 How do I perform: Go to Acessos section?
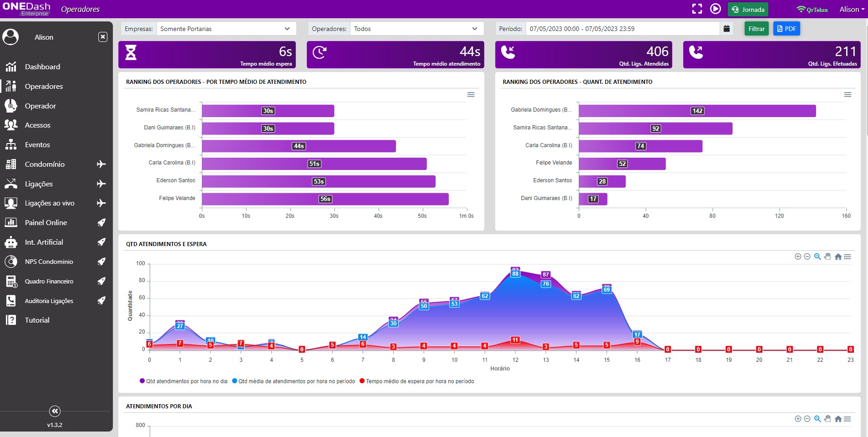37,125
